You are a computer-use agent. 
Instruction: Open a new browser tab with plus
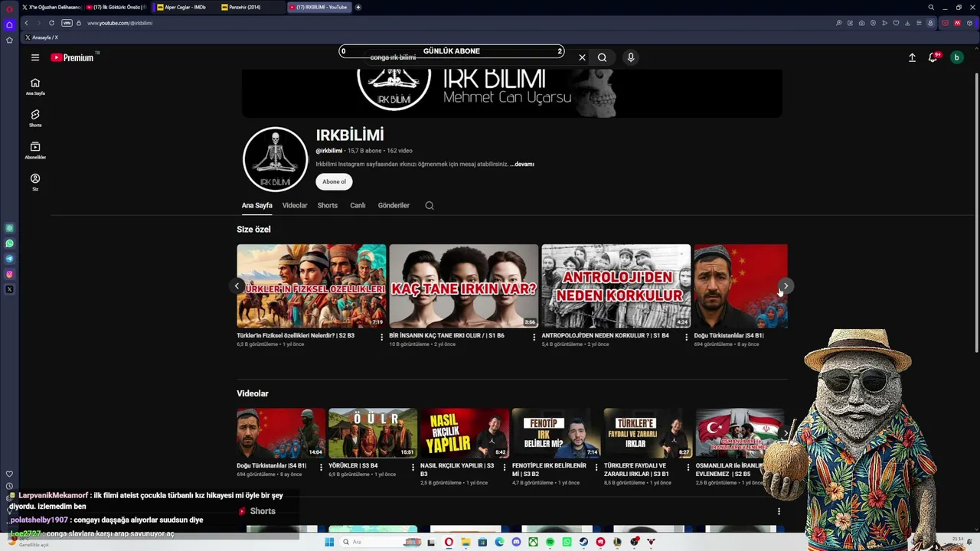(x=358, y=7)
